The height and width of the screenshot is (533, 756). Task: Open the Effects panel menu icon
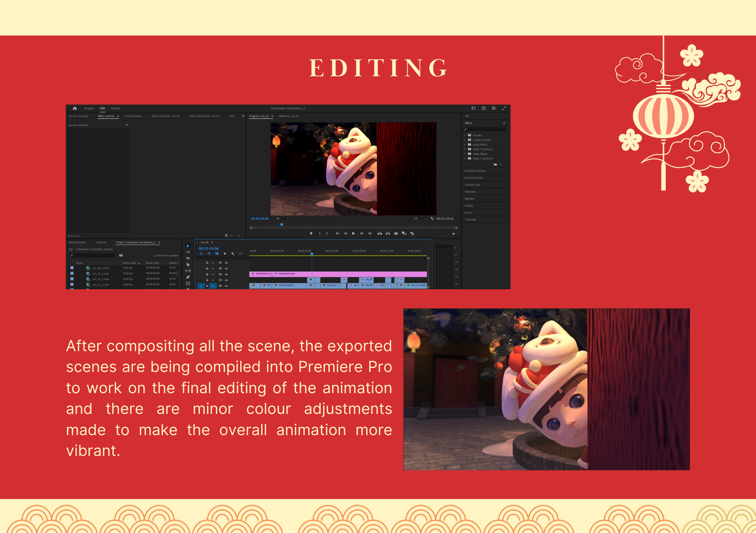pos(504,123)
